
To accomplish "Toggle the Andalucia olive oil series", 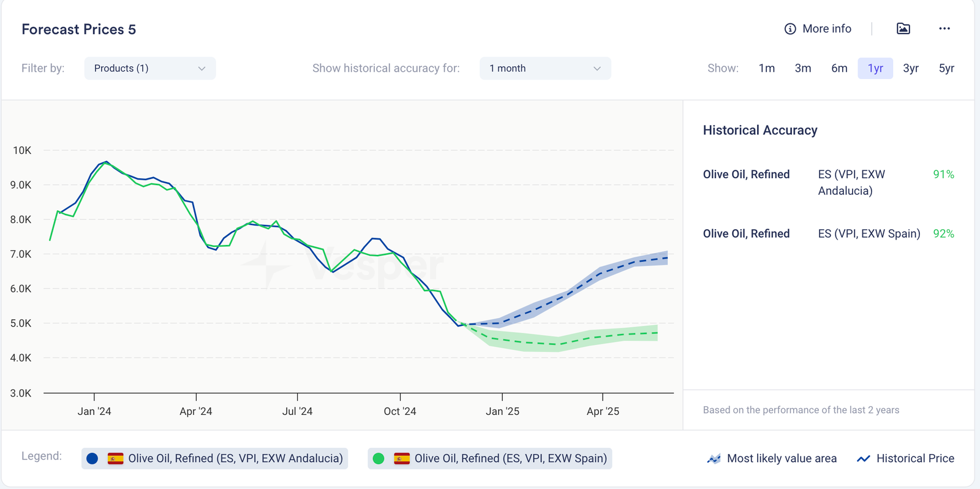I will pyautogui.click(x=235, y=458).
